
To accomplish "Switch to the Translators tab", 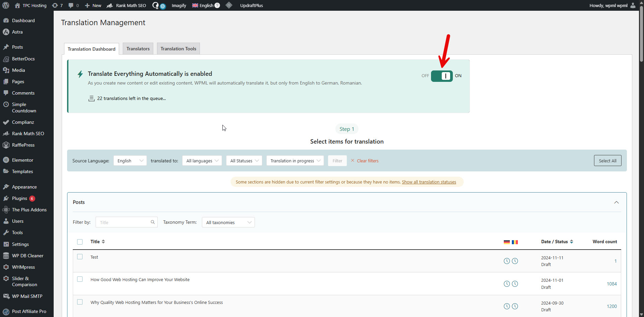I will [138, 49].
